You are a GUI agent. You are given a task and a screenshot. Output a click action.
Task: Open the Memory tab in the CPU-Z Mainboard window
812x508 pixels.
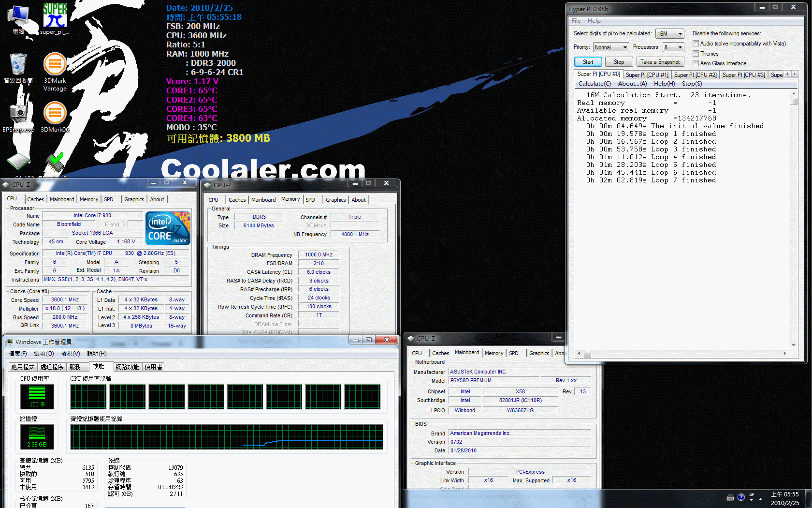(493, 353)
